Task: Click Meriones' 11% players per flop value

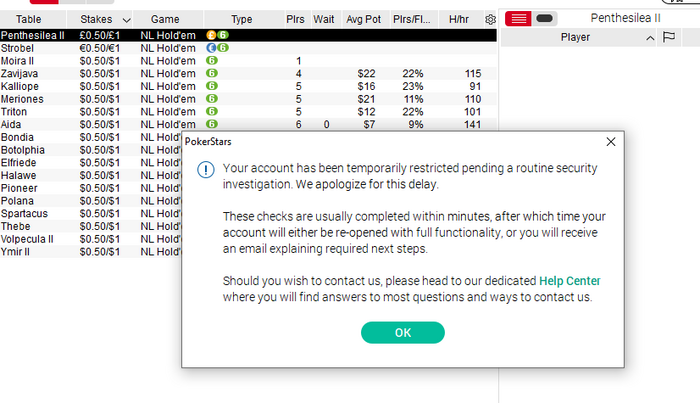Action: 413,99
